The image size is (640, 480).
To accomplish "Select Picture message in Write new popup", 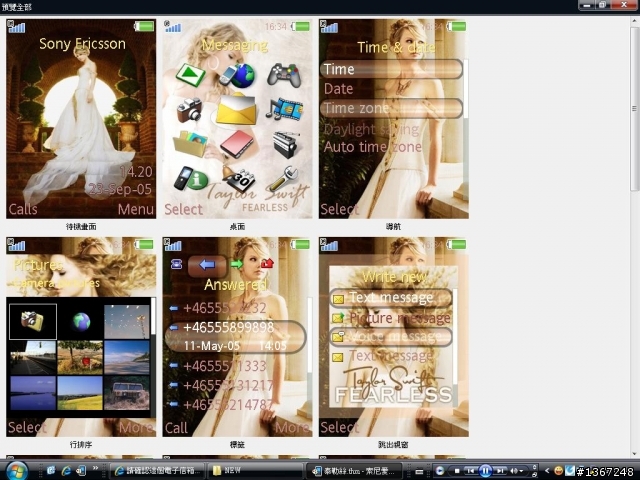I will (391, 318).
